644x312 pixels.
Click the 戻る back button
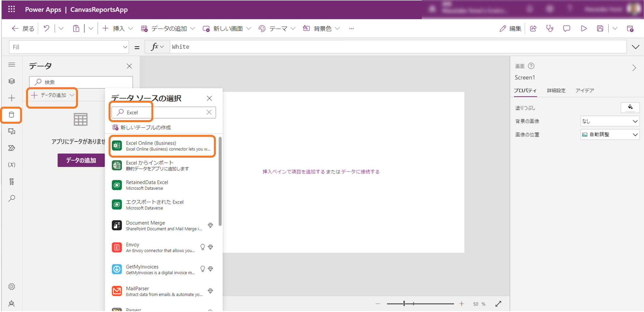pyautogui.click(x=23, y=29)
